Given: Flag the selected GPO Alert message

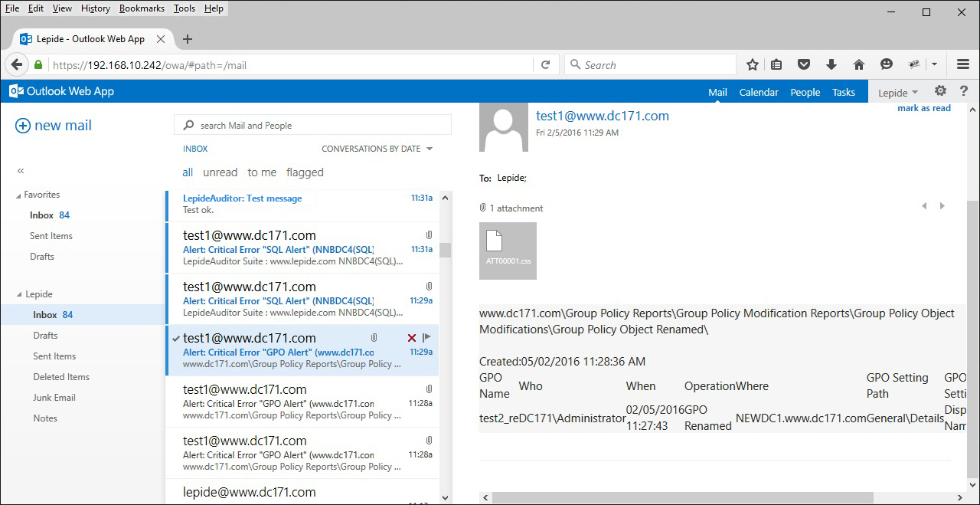Looking at the screenshot, I should click(426, 338).
